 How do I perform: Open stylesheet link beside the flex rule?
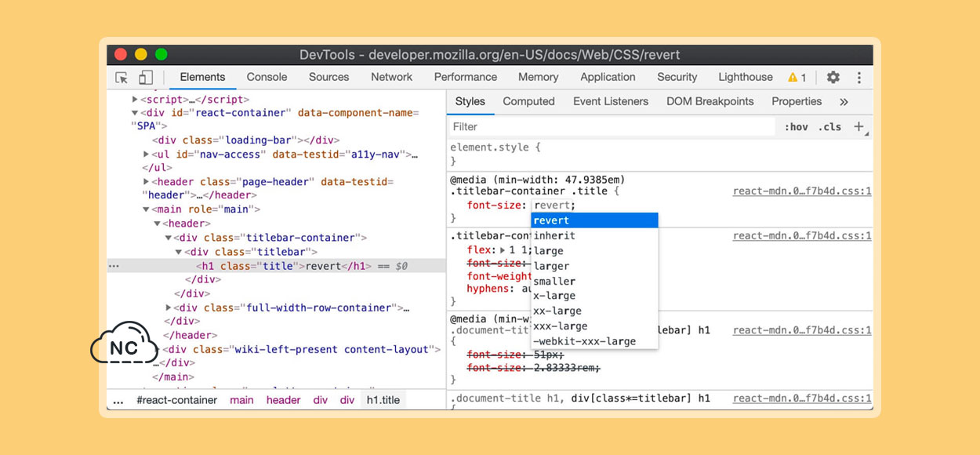pos(802,236)
